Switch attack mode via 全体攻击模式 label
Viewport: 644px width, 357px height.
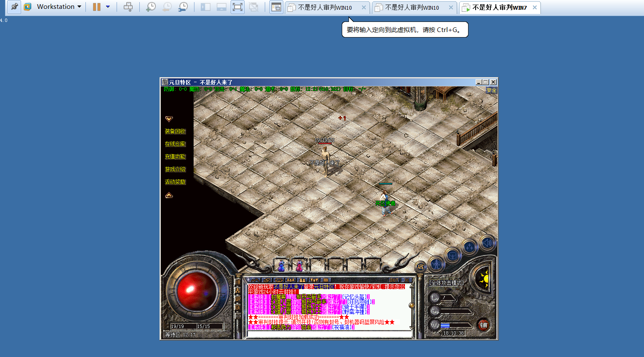[x=447, y=283]
